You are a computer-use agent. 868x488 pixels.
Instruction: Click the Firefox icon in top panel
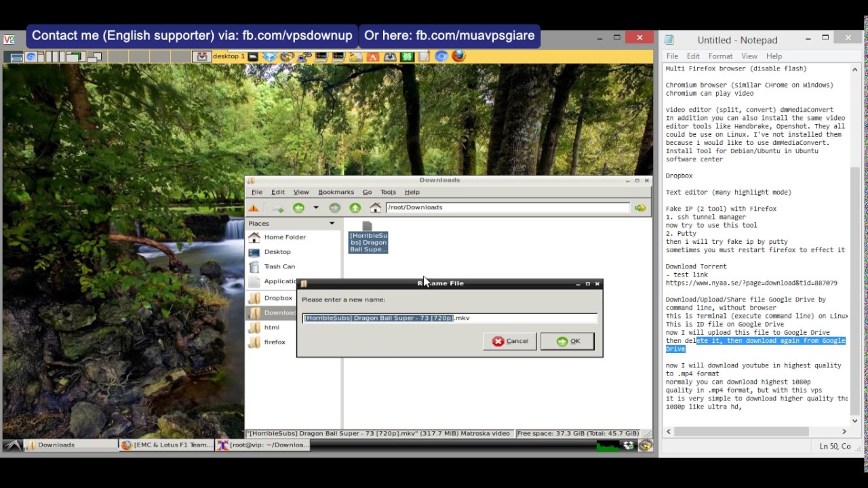point(459,56)
